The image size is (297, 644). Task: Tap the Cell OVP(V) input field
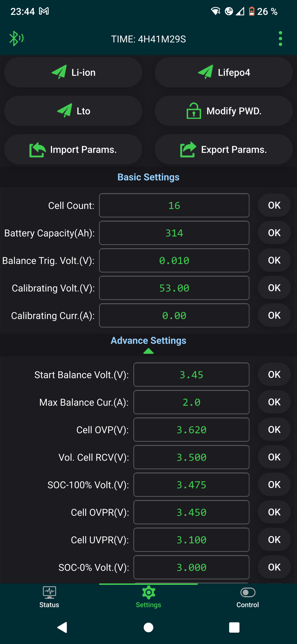(191, 430)
